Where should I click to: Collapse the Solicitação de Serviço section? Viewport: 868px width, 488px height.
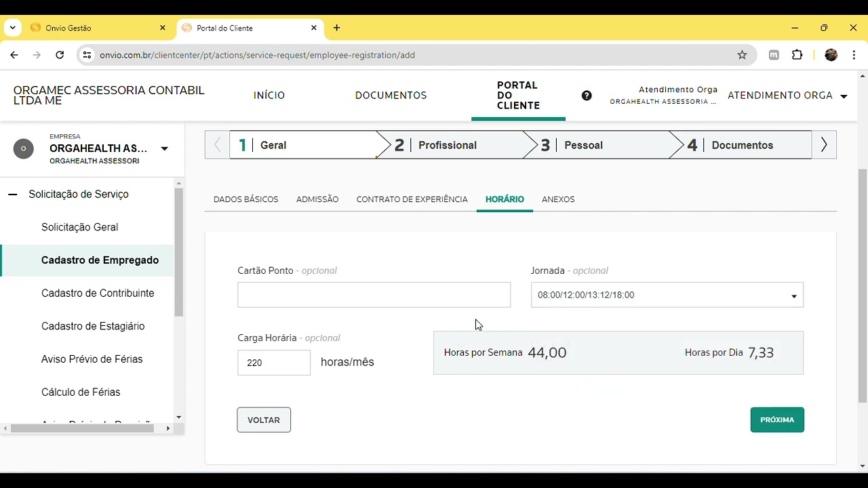click(x=12, y=195)
